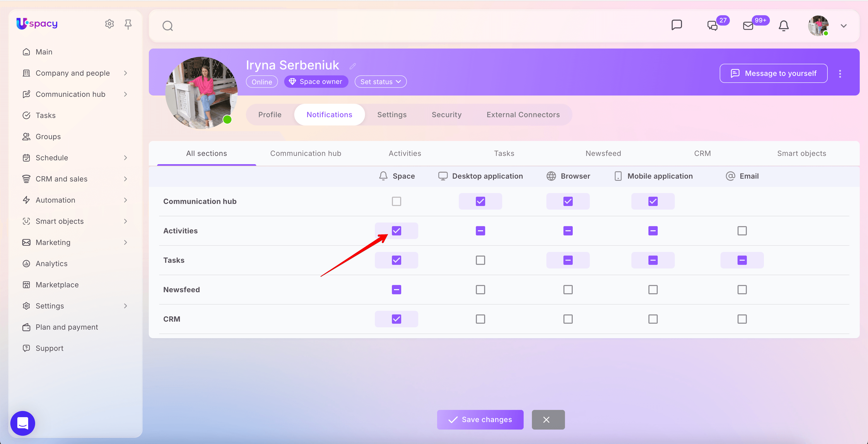Click Message to yourself button
This screenshot has height=444, width=868.
point(773,73)
